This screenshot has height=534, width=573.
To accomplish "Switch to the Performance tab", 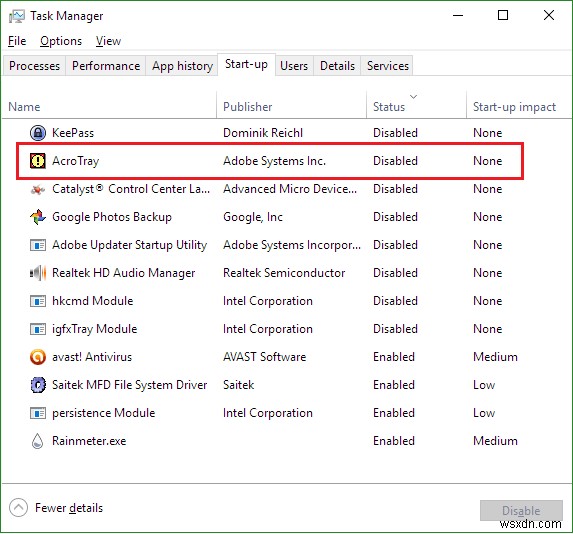I will click(106, 66).
